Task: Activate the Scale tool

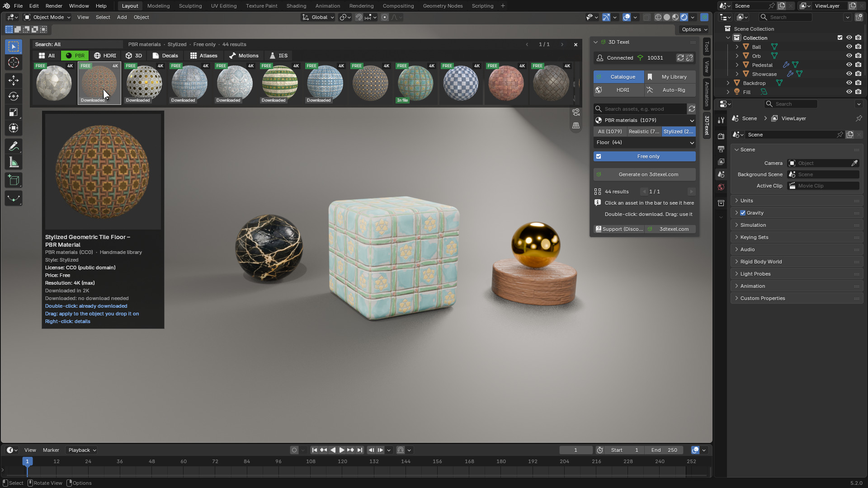Action: point(14,112)
